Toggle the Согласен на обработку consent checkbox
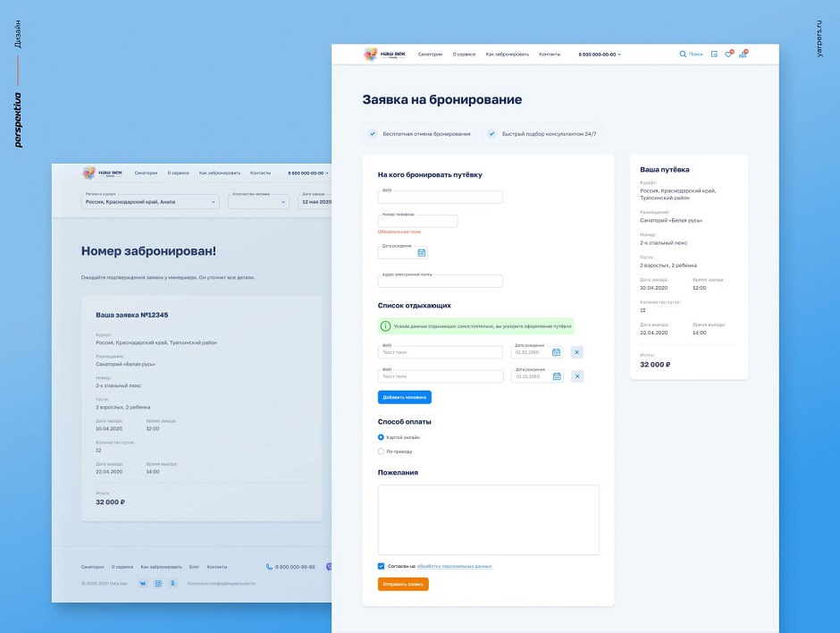840x633 pixels. click(x=381, y=566)
